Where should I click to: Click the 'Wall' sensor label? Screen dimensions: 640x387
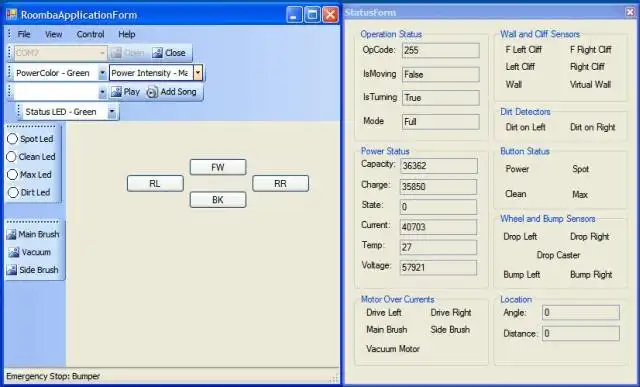click(x=513, y=85)
